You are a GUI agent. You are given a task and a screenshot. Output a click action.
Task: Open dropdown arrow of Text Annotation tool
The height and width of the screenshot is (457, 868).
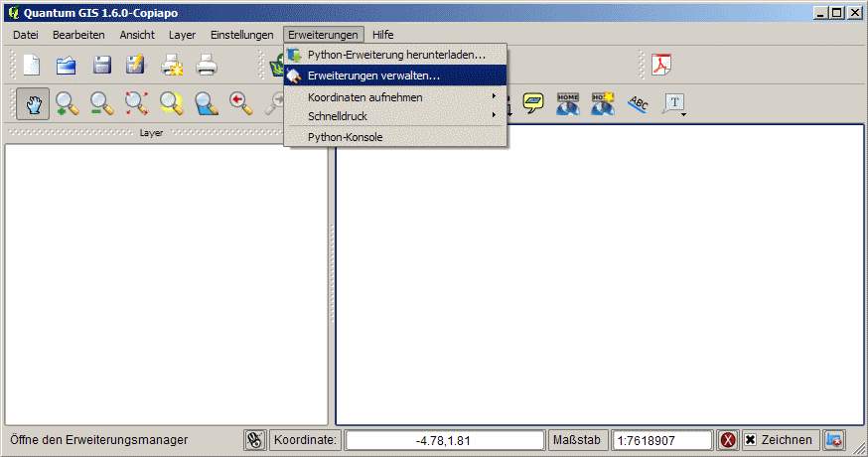(684, 114)
